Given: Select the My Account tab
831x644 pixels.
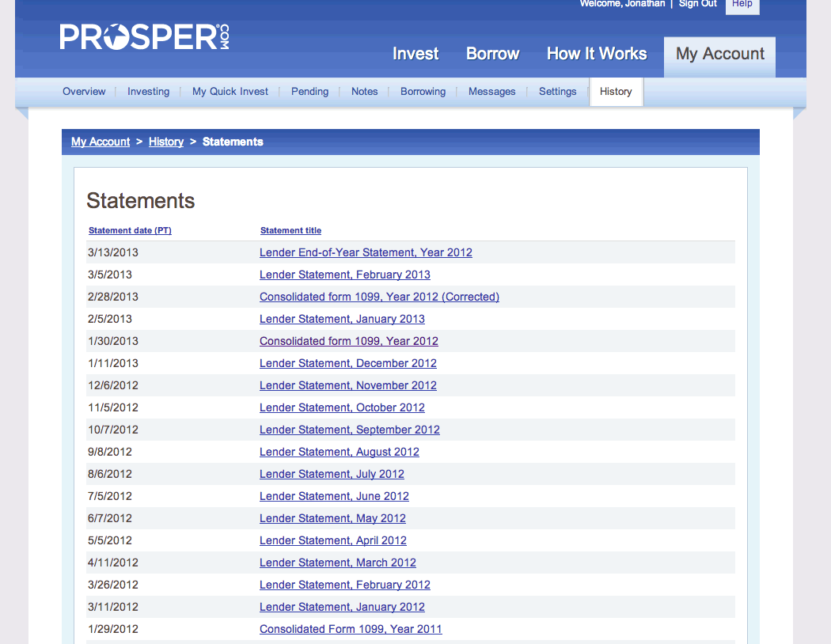Looking at the screenshot, I should pos(719,54).
